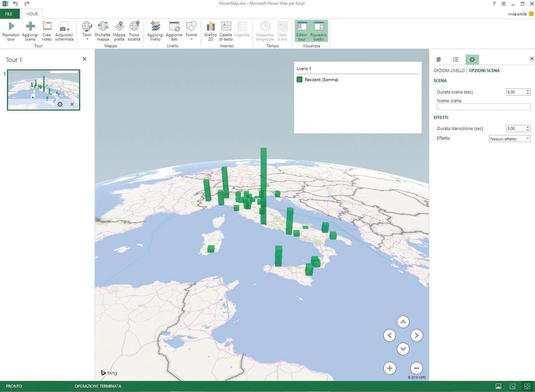Screen dimensions: 535x392
Task: Insert a Casella di testo
Action: tap(226, 27)
